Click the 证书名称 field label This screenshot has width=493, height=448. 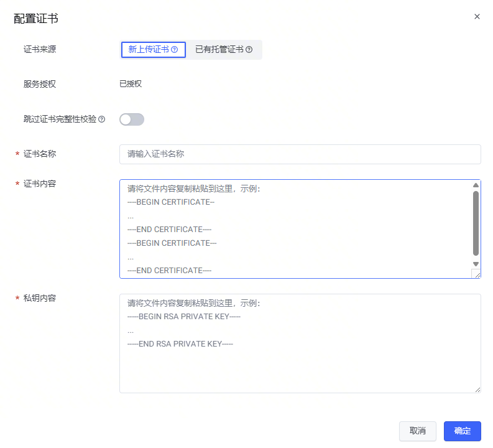pyautogui.click(x=40, y=154)
